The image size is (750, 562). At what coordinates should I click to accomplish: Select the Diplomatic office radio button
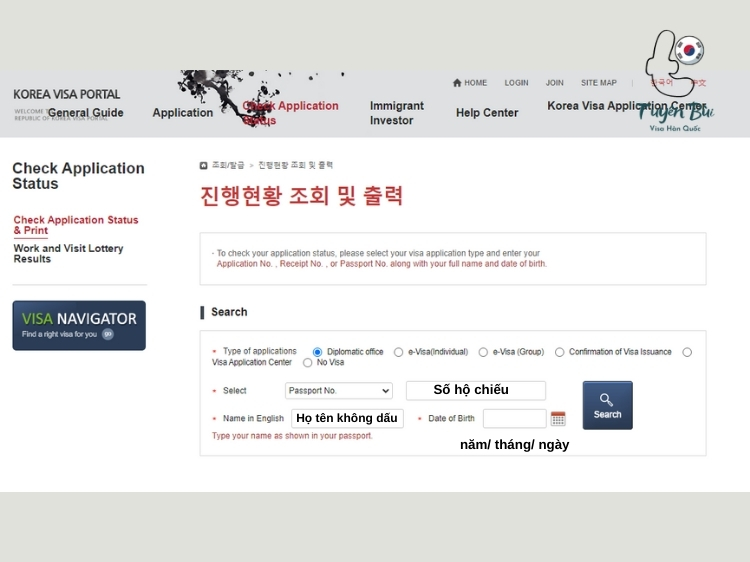point(317,353)
